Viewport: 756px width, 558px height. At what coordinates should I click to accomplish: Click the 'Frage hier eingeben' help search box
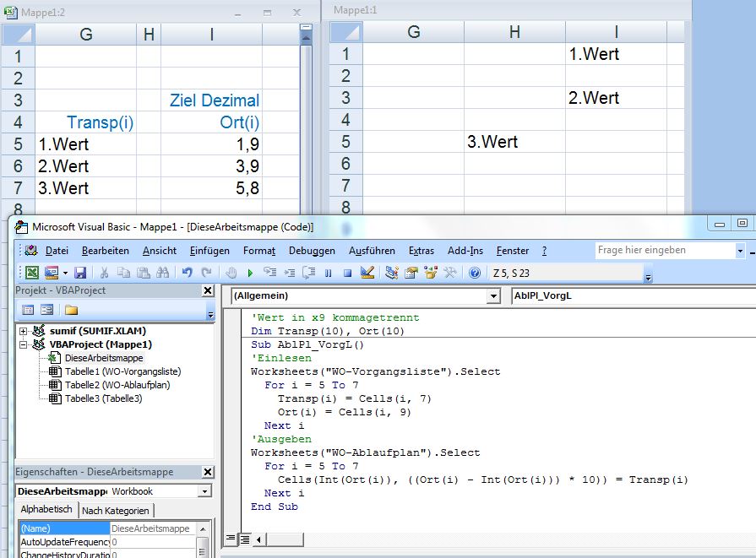[x=664, y=250]
